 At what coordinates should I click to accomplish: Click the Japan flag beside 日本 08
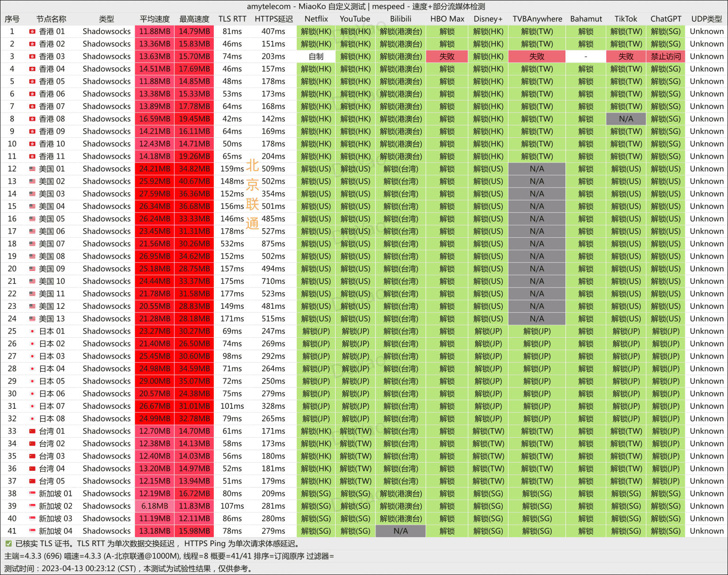(32, 419)
